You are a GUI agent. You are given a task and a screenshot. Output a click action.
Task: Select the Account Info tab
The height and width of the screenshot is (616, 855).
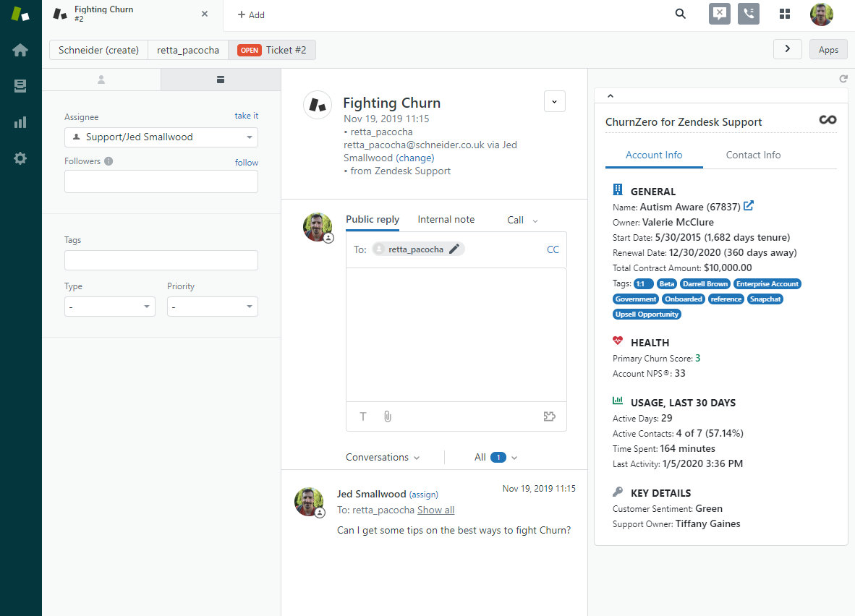pos(654,155)
